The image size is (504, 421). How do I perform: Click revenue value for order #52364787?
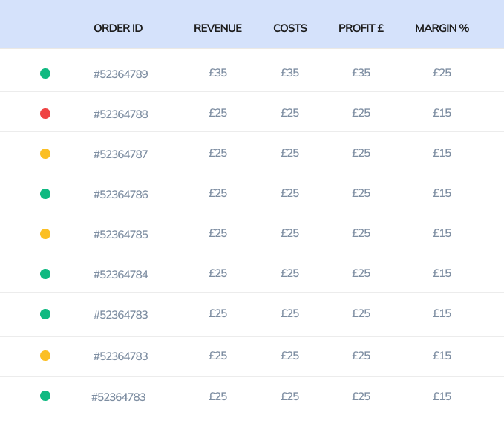(218, 153)
